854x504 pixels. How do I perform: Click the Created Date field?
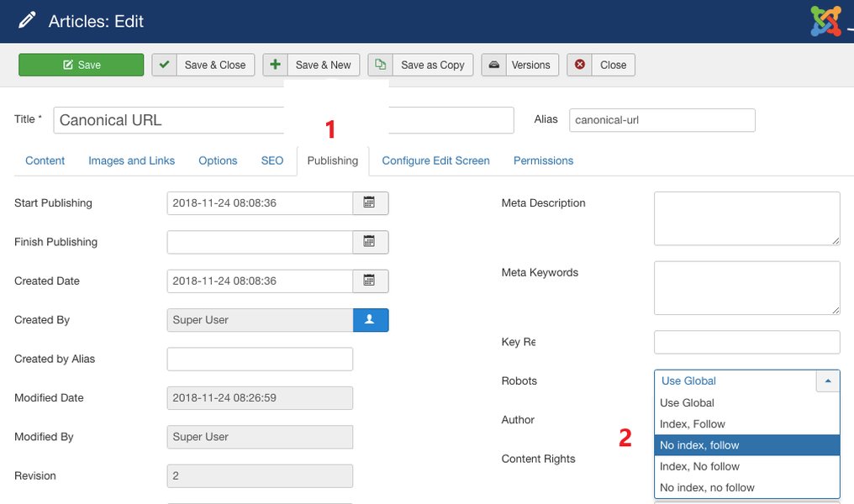coord(260,281)
